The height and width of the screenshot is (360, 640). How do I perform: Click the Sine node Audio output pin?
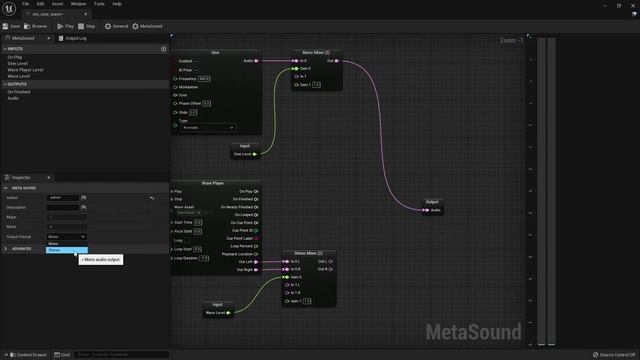pyautogui.click(x=256, y=61)
